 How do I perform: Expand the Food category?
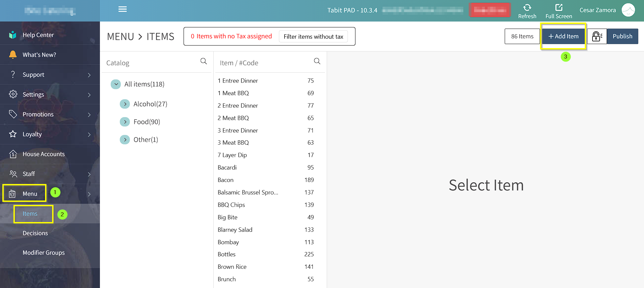125,122
